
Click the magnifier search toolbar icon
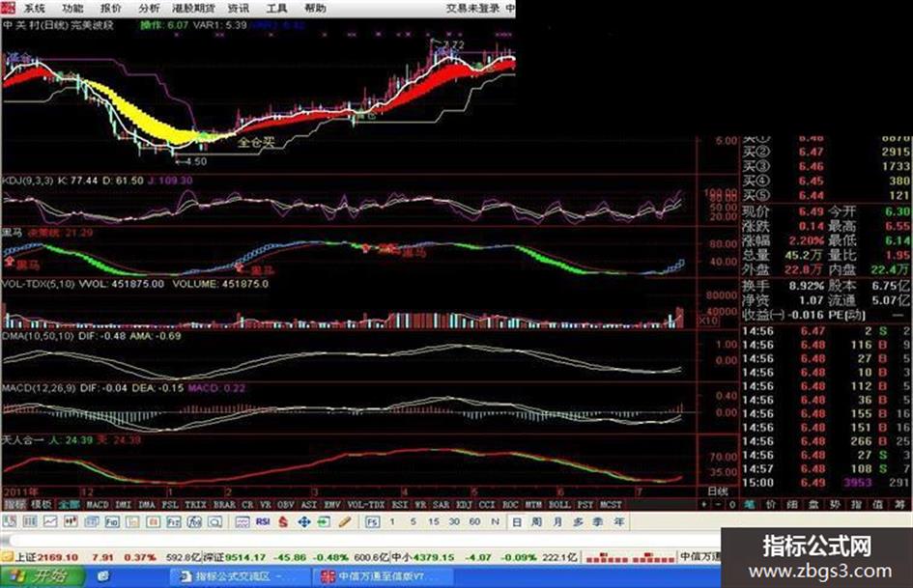pyautogui.click(x=214, y=521)
